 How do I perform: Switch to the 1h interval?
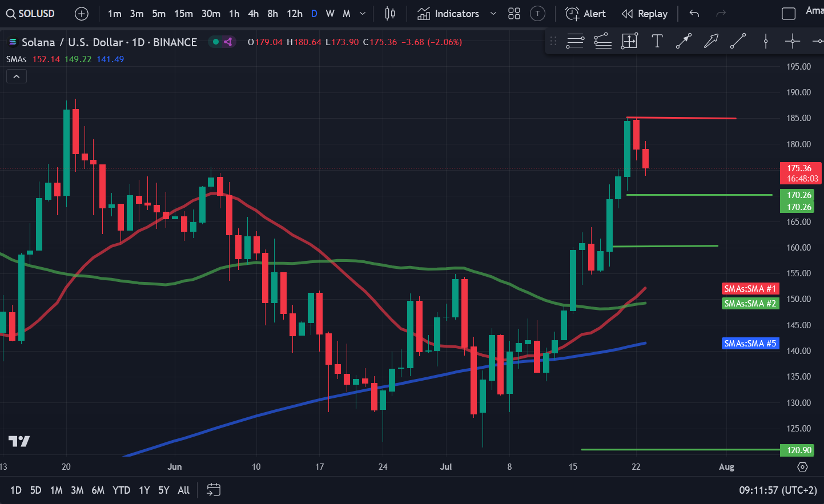[234, 14]
